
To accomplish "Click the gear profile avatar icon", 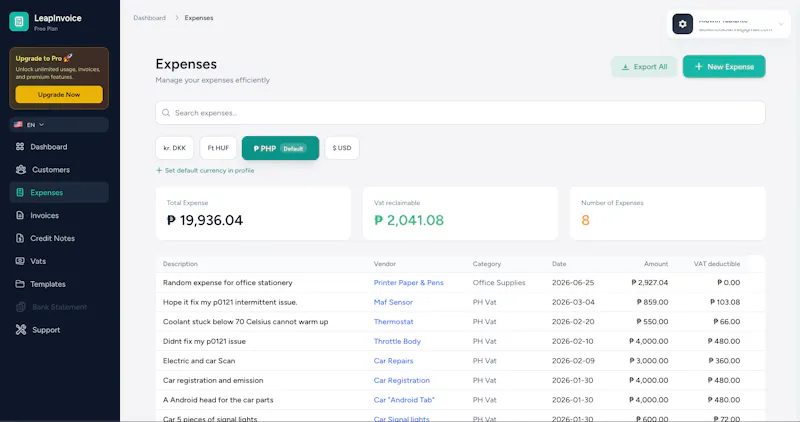I will click(x=683, y=24).
